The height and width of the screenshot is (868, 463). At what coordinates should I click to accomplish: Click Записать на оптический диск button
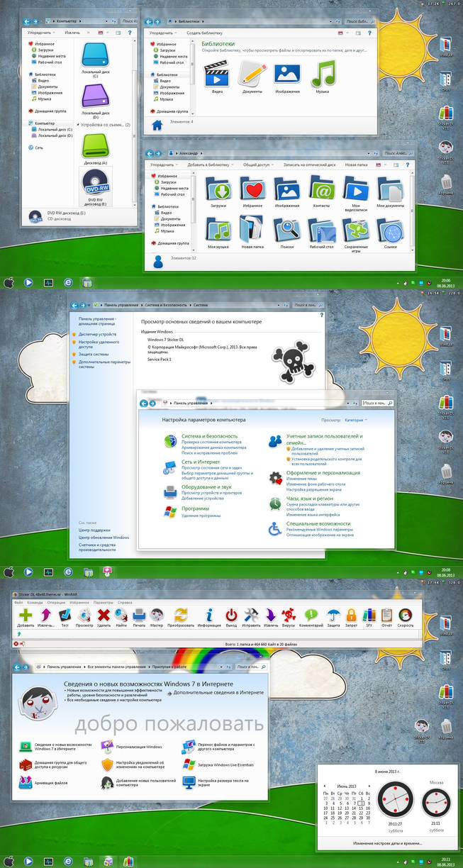tap(309, 165)
